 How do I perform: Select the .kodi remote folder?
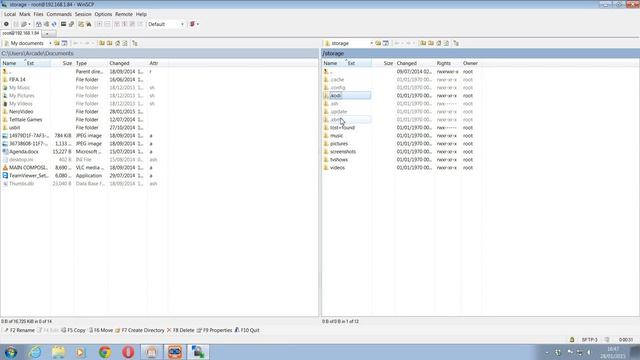336,96
